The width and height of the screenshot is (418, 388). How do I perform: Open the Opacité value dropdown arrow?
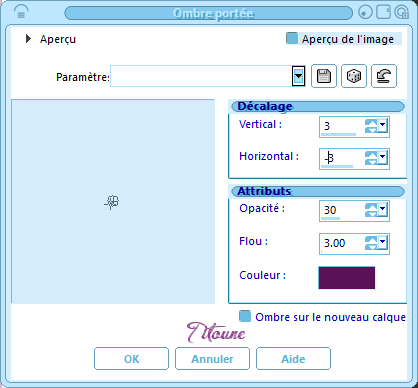(x=382, y=210)
